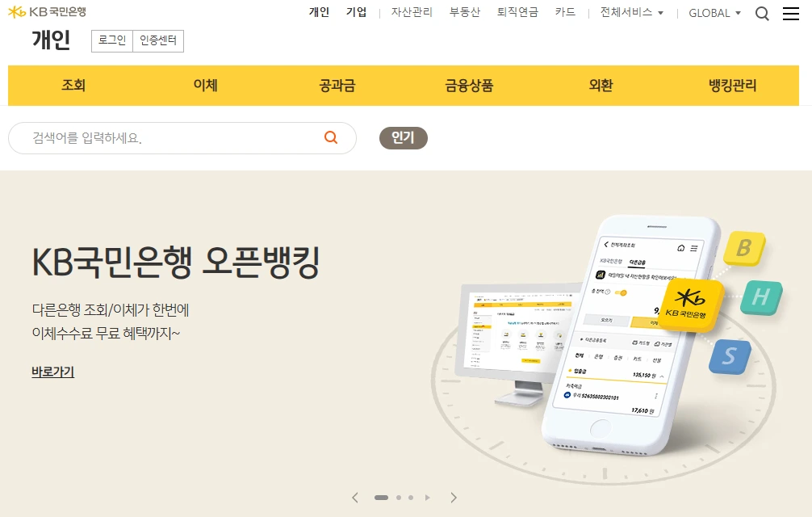Select the third carousel indicator dot
Image resolution: width=812 pixels, height=517 pixels.
click(411, 498)
